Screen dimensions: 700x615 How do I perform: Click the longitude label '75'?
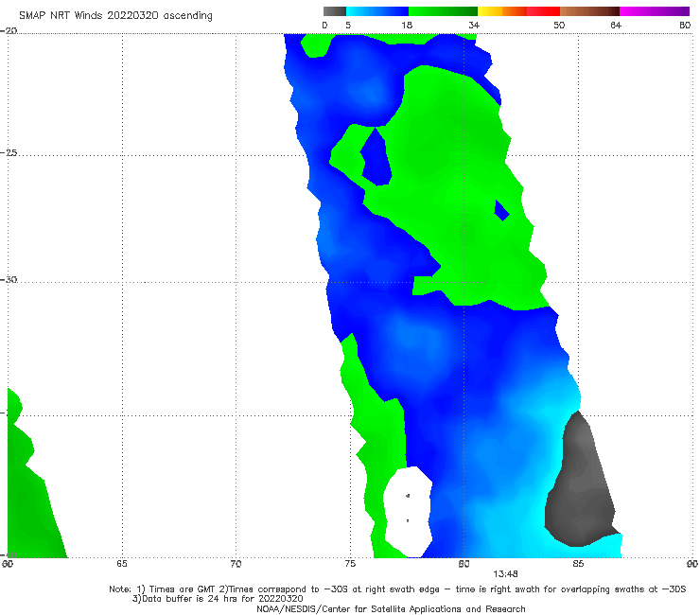350,564
